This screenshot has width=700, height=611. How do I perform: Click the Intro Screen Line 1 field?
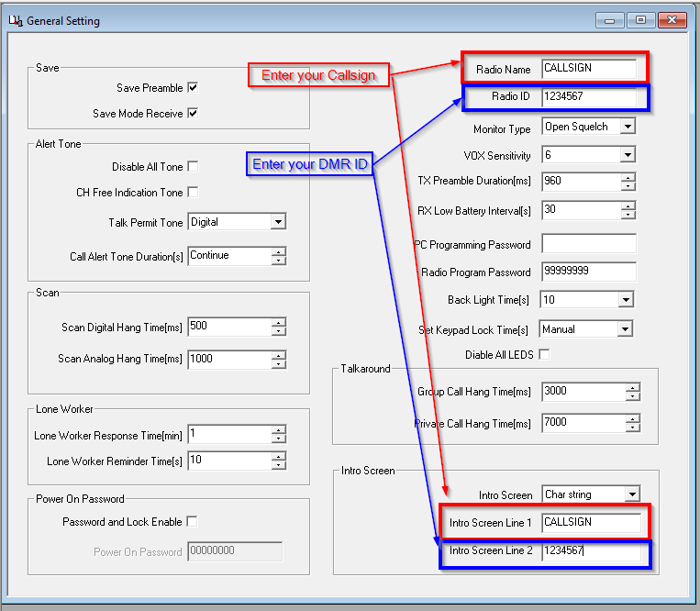(x=592, y=523)
